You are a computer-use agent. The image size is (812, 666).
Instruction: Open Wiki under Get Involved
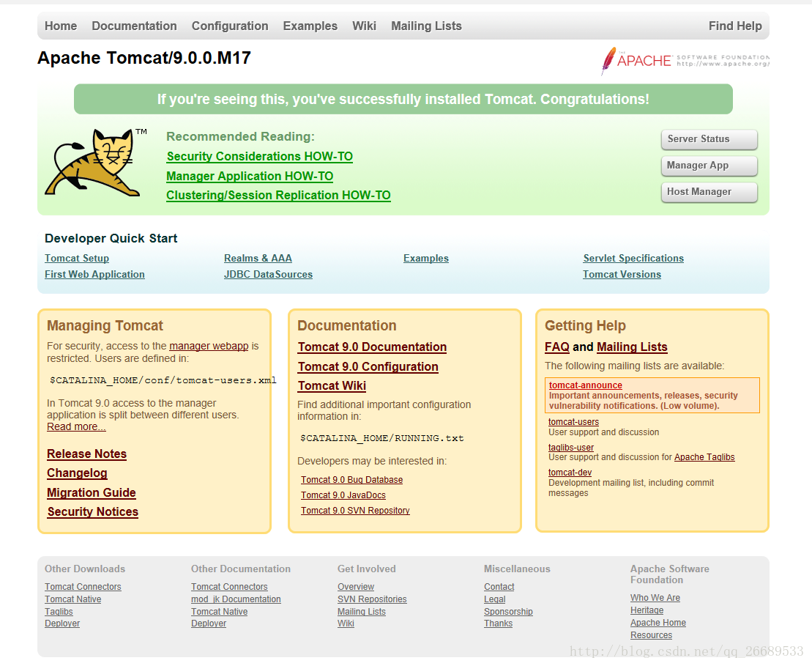pos(346,624)
